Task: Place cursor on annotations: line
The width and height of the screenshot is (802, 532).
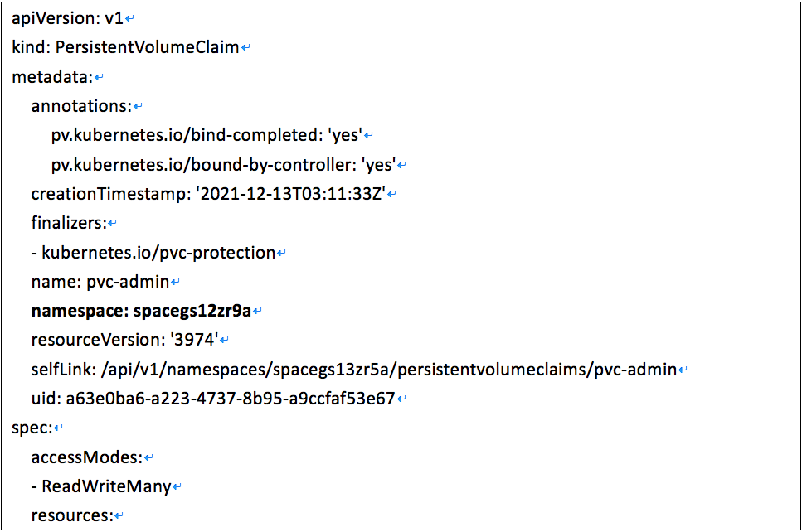Action: [x=81, y=106]
